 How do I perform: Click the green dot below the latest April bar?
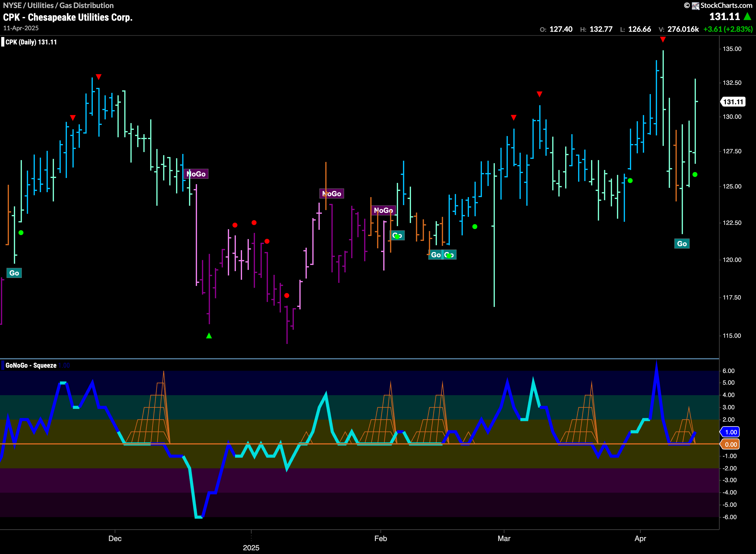695,174
